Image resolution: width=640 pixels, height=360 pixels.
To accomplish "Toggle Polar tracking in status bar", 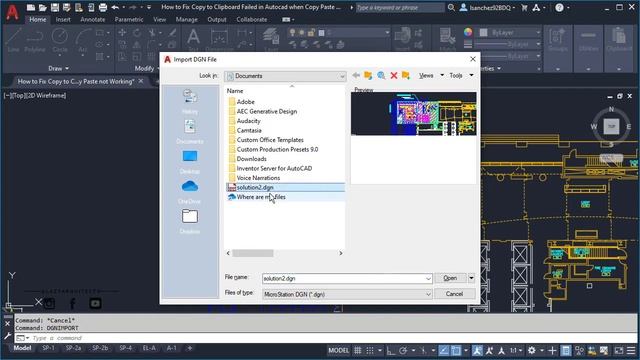I will tap(403, 350).
